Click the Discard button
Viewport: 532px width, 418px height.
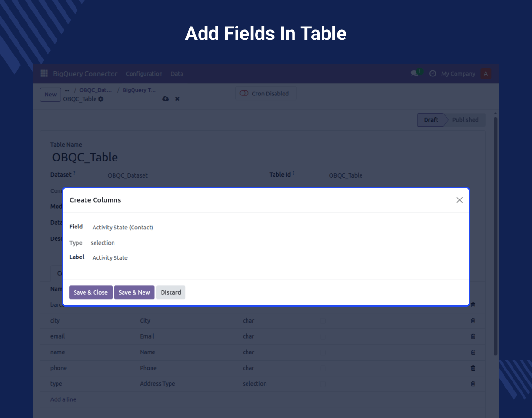(171, 293)
